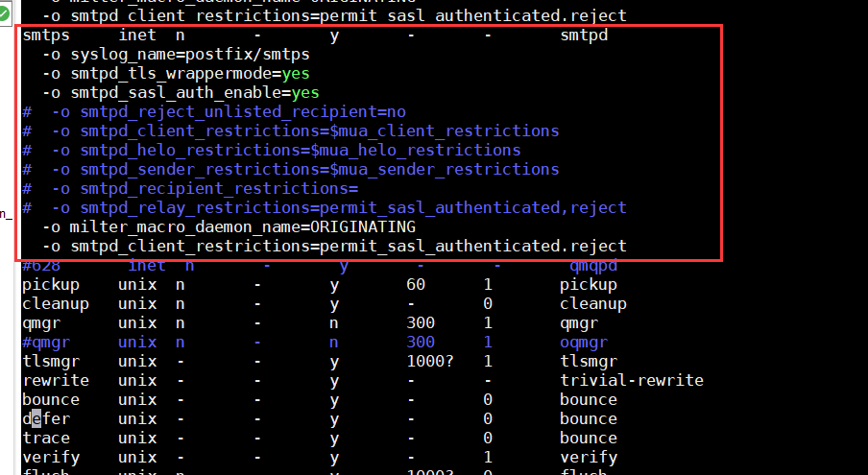Click the verify service name in first column
This screenshot has width=868, height=475.
[51, 458]
